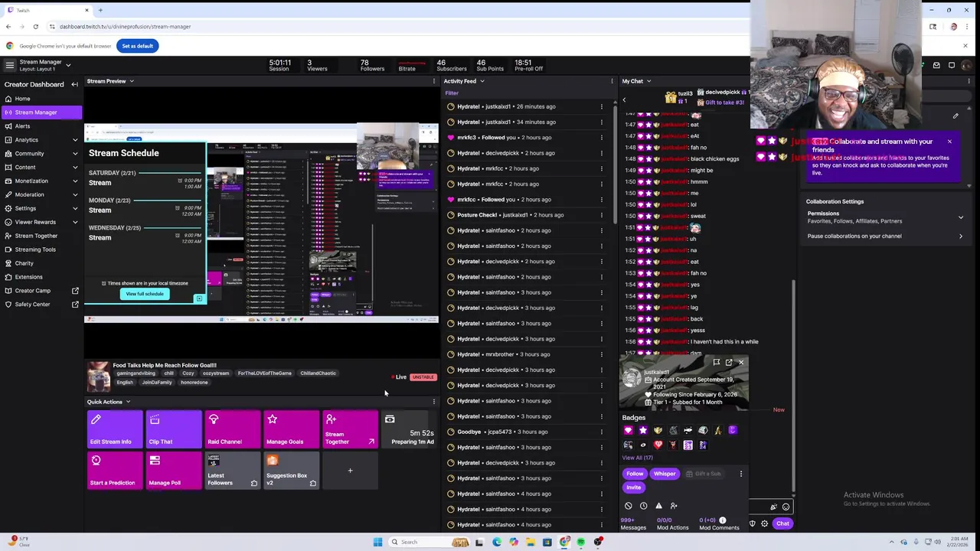Dismiss the collaborate tooltip with X

(949, 142)
